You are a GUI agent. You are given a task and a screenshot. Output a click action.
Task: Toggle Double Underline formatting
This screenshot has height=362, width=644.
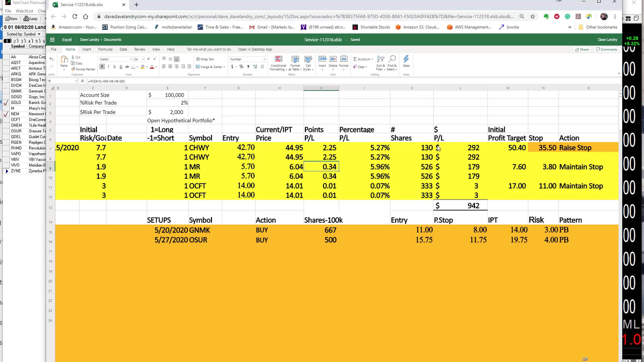(121, 67)
